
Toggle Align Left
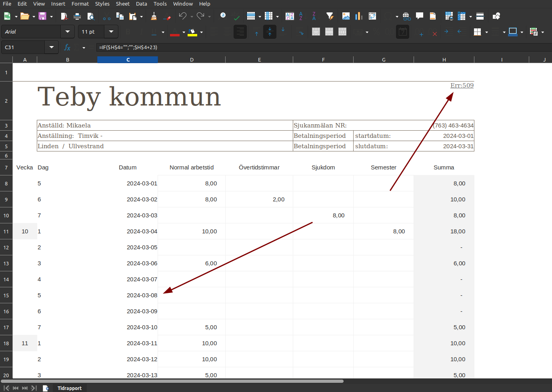pos(214,32)
